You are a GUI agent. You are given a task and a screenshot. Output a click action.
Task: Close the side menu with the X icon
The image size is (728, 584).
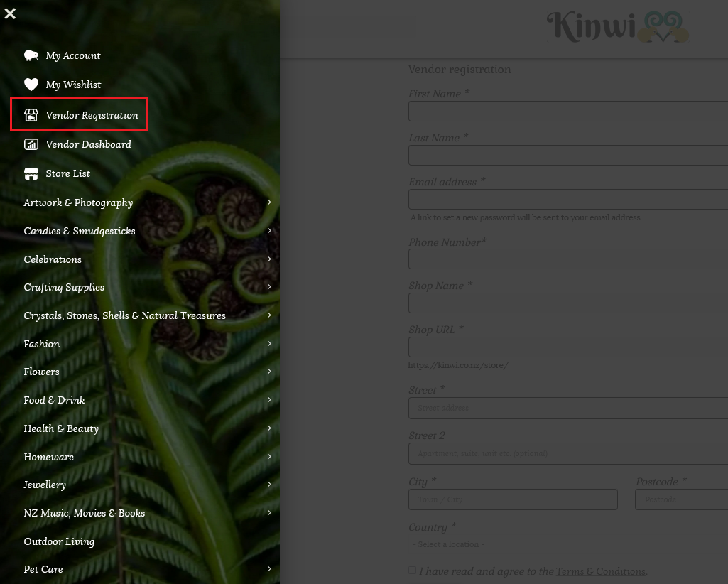pos(10,13)
